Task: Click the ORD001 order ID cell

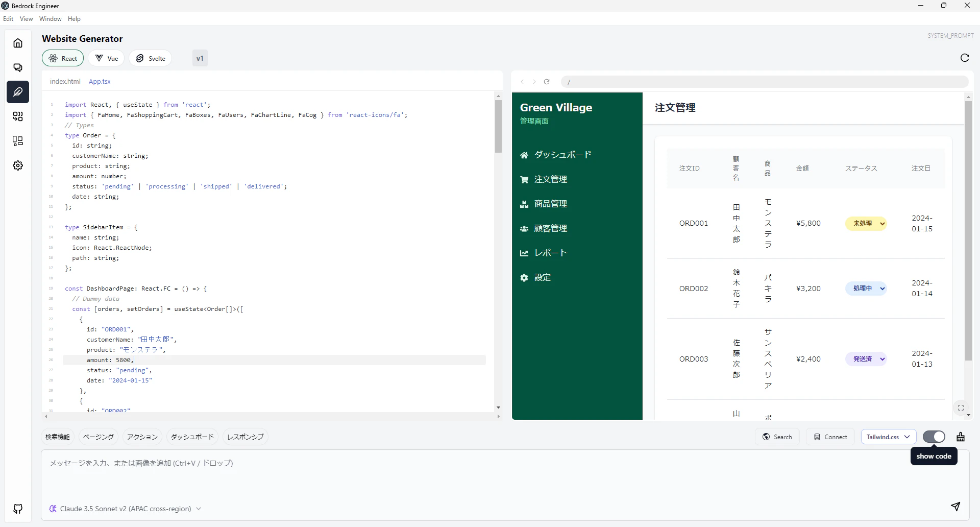Action: (694, 223)
